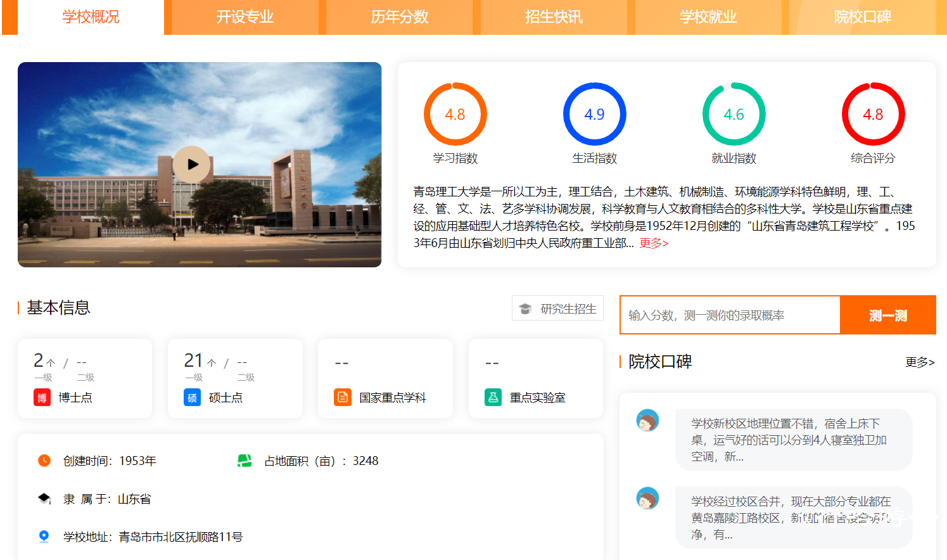The width and height of the screenshot is (947, 560).
Task: Select the 国家重点学科 label
Action: [x=393, y=398]
